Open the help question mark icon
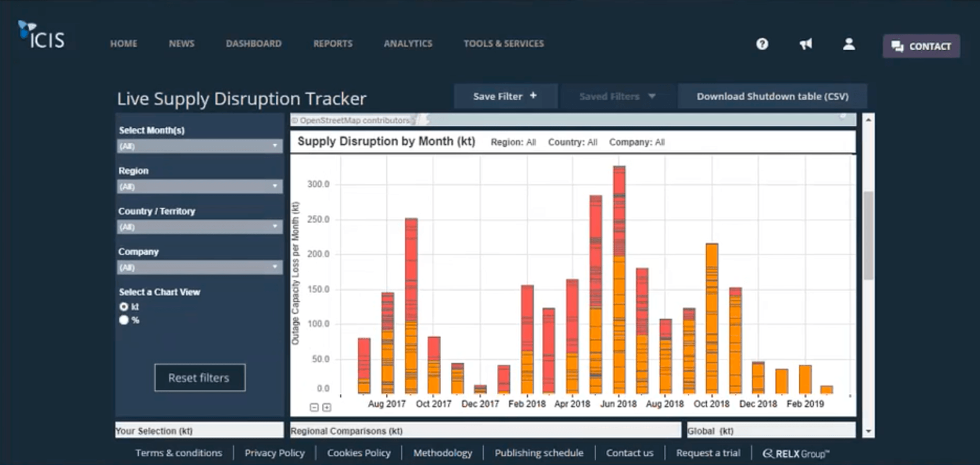 click(762, 44)
